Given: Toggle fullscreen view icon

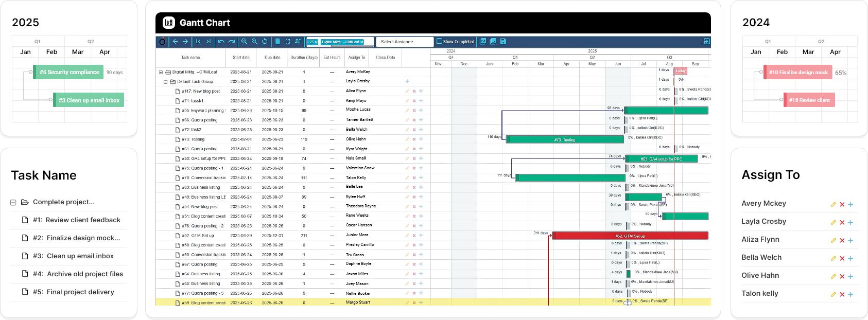Looking at the screenshot, I should click(x=288, y=42).
